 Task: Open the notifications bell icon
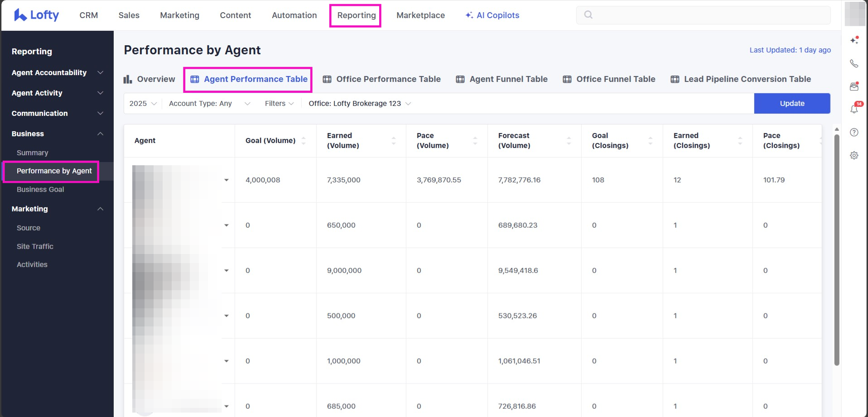(x=854, y=109)
